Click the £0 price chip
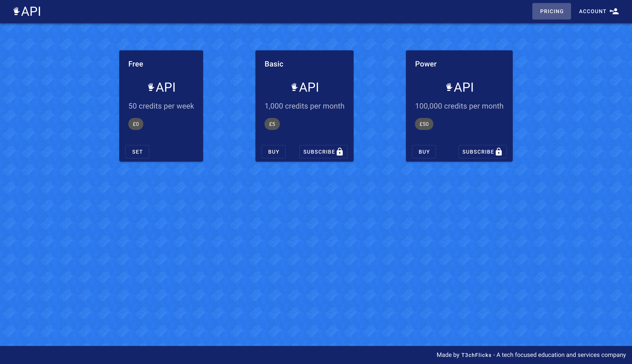632x364 pixels. 136,124
